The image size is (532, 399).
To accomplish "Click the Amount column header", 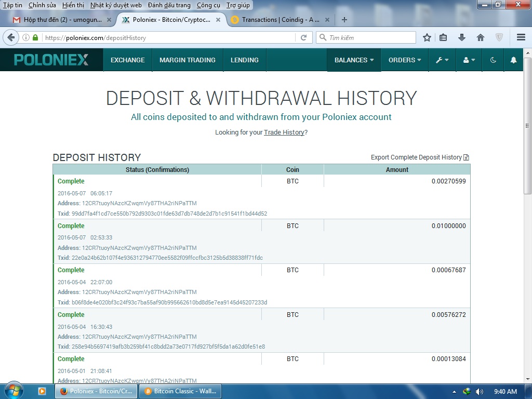I will coord(397,170).
